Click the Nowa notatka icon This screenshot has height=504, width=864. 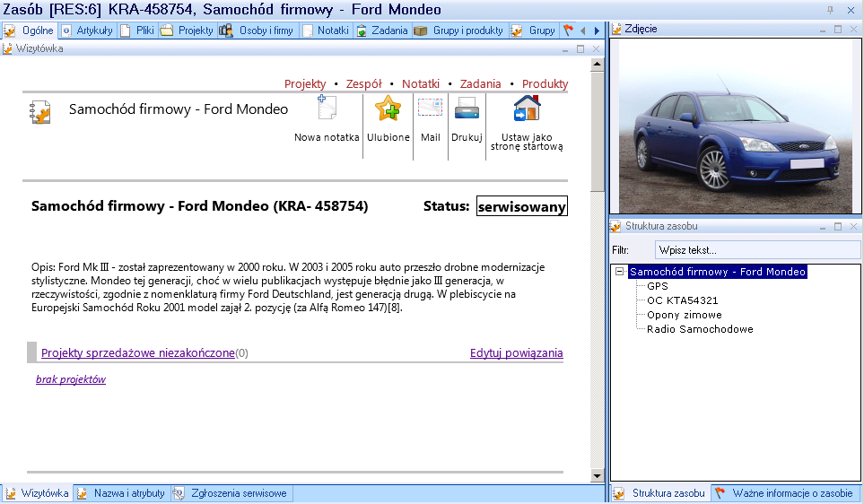(327, 108)
